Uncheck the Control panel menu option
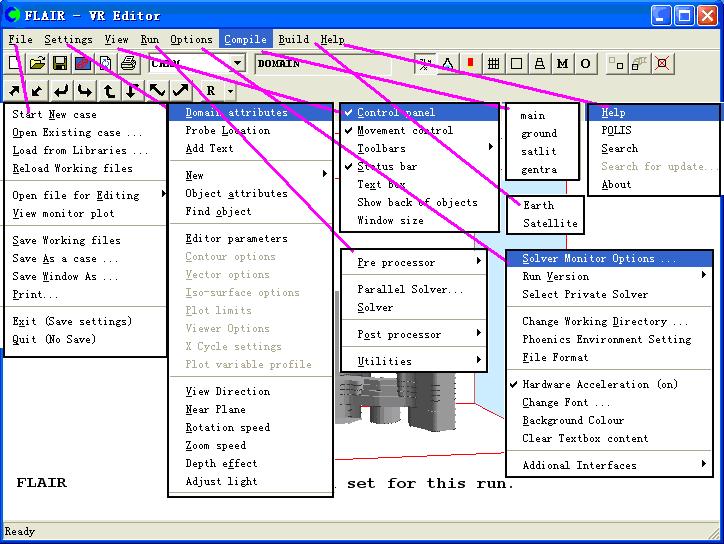The width and height of the screenshot is (724, 544). coord(395,113)
